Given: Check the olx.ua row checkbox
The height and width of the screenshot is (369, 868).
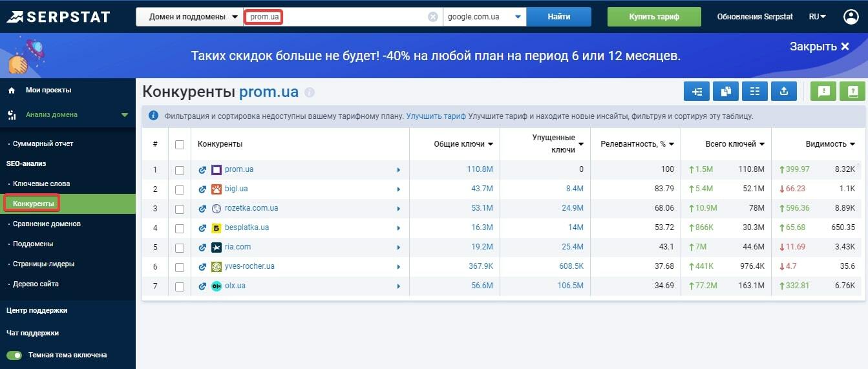Looking at the screenshot, I should point(180,287).
